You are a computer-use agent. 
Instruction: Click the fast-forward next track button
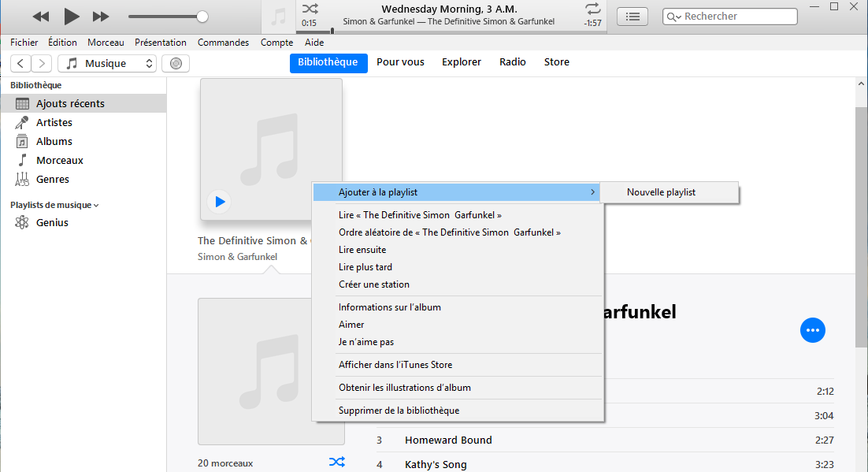coord(101,17)
